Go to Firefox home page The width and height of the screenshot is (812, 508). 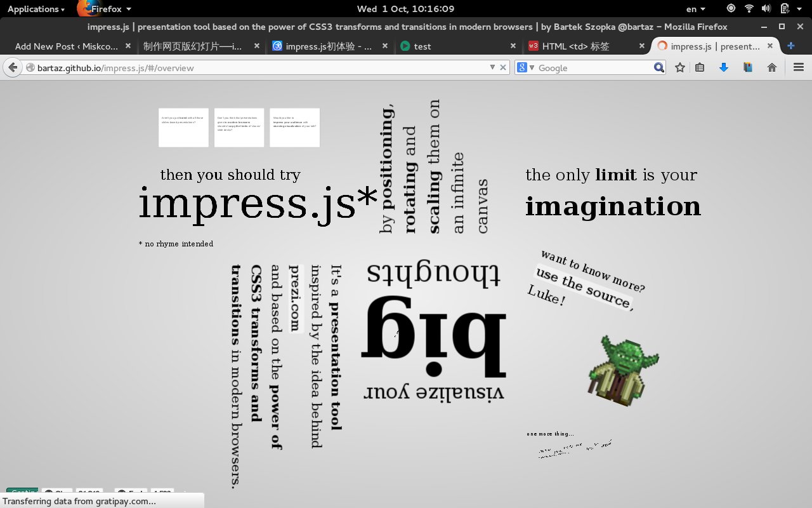point(772,67)
